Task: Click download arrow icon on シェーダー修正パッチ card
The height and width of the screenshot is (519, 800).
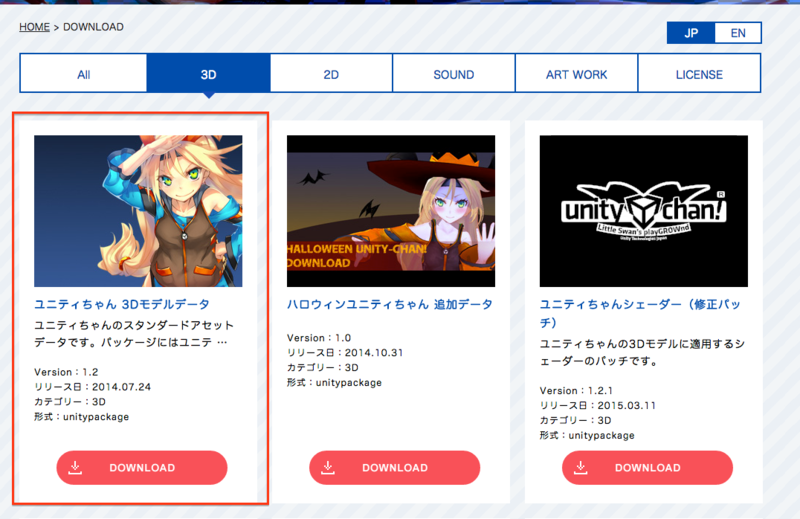Action: [581, 467]
